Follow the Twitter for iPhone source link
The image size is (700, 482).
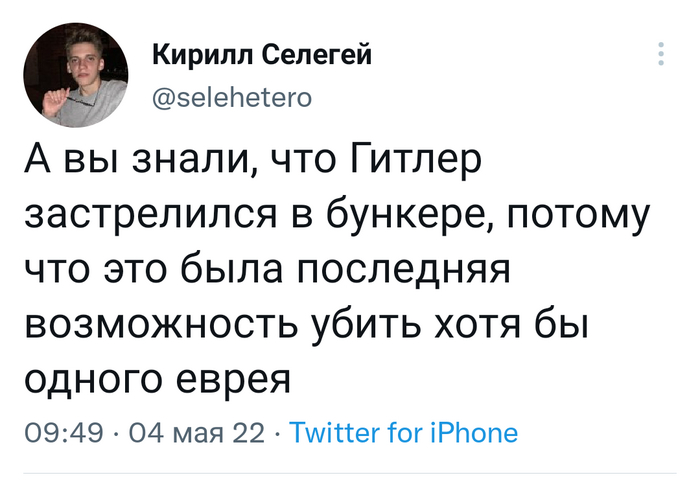pyautogui.click(x=404, y=432)
